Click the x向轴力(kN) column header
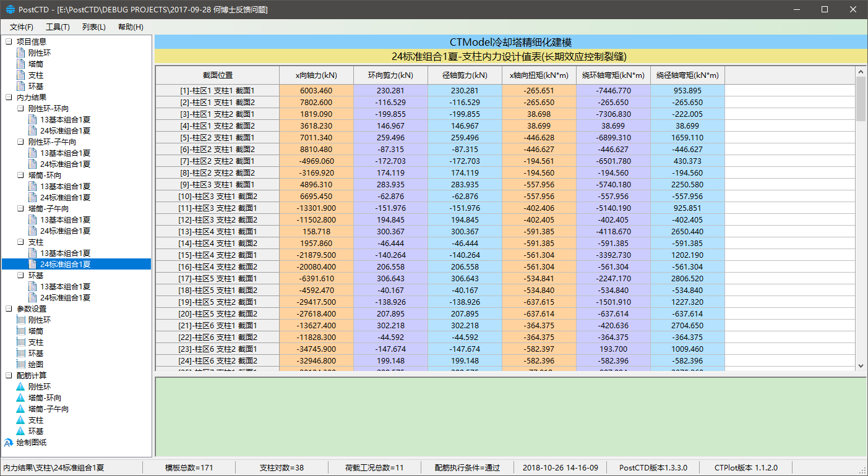The height and width of the screenshot is (476, 868). [x=316, y=75]
